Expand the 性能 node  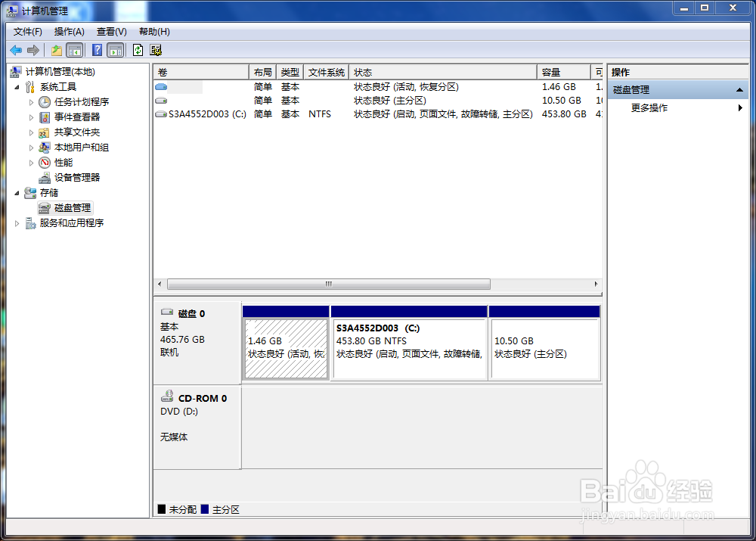[31, 163]
